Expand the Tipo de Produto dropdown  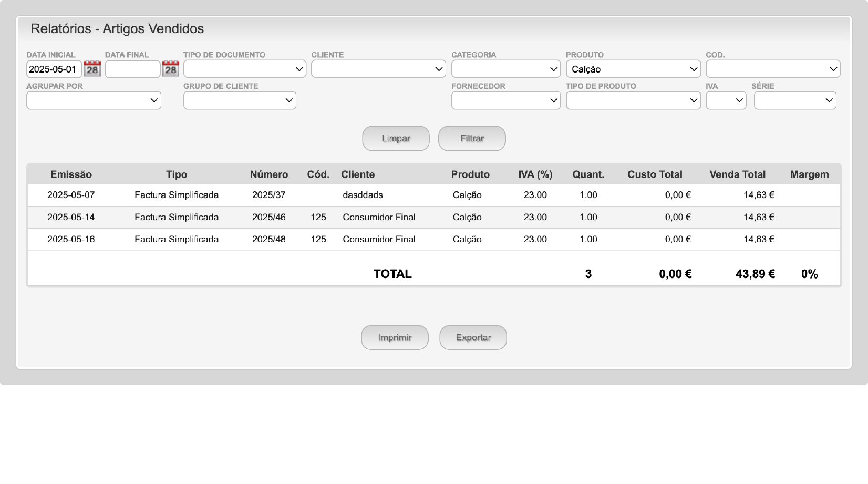pyautogui.click(x=633, y=100)
